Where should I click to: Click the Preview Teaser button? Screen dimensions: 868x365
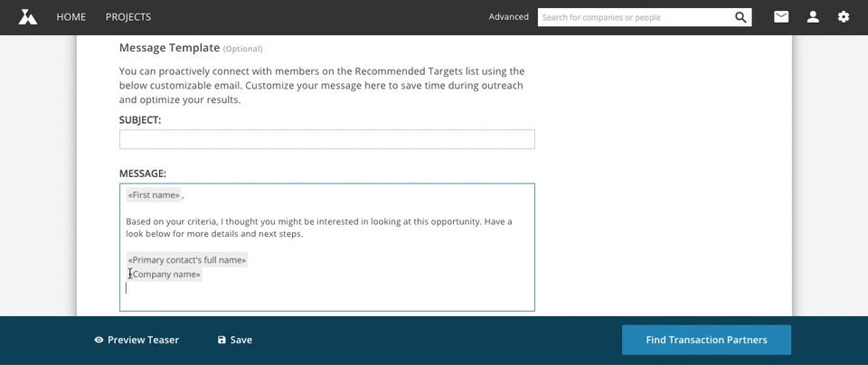pos(137,340)
